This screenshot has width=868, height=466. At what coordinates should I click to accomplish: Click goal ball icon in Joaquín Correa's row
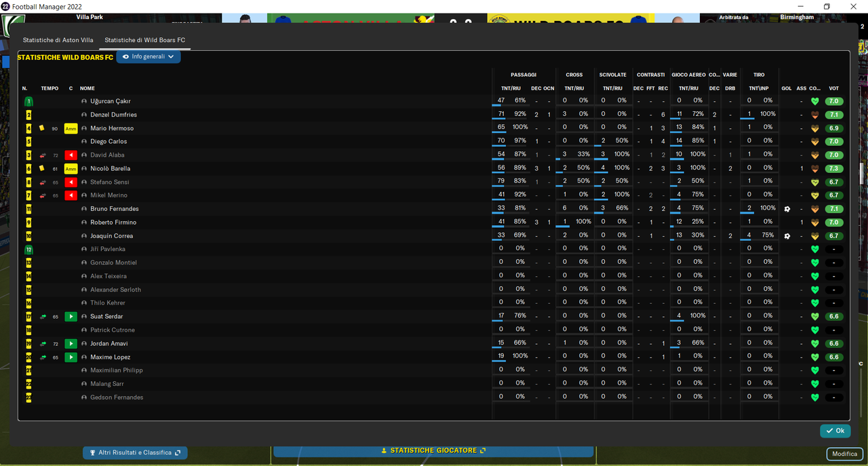point(787,236)
